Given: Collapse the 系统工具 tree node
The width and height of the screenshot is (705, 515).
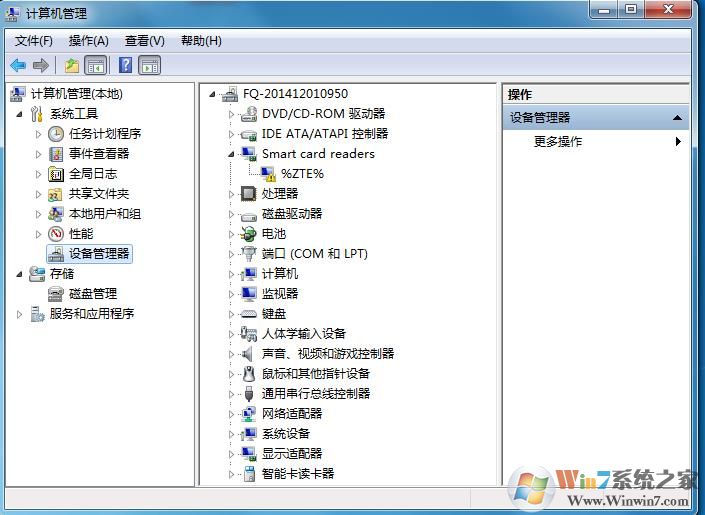Looking at the screenshot, I should 19,114.
